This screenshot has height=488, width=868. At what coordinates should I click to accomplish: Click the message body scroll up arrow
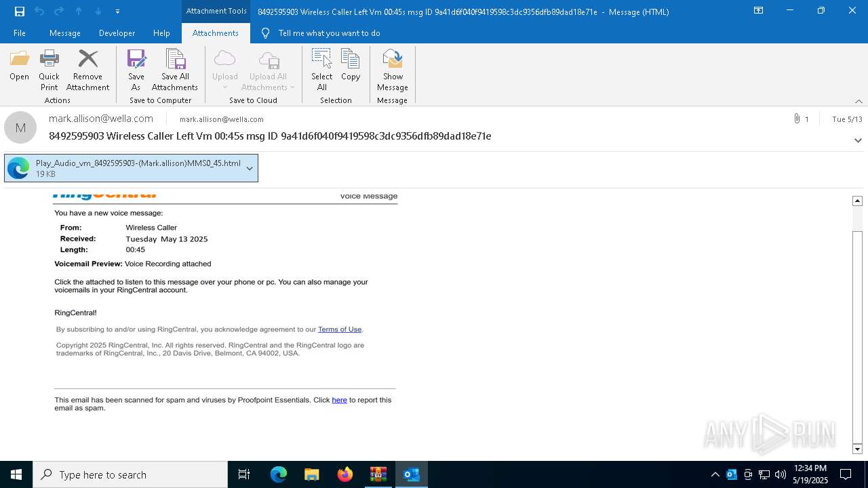click(857, 201)
